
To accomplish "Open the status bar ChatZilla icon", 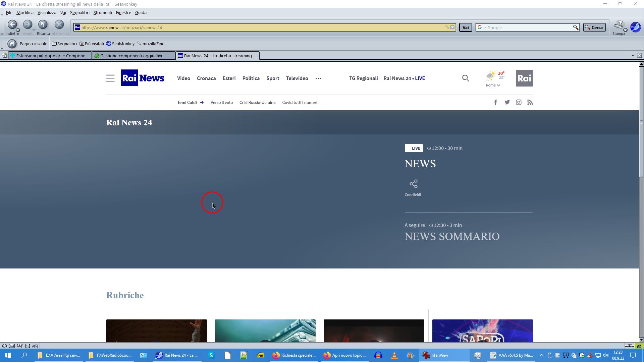I will pyautogui.click(x=35, y=346).
